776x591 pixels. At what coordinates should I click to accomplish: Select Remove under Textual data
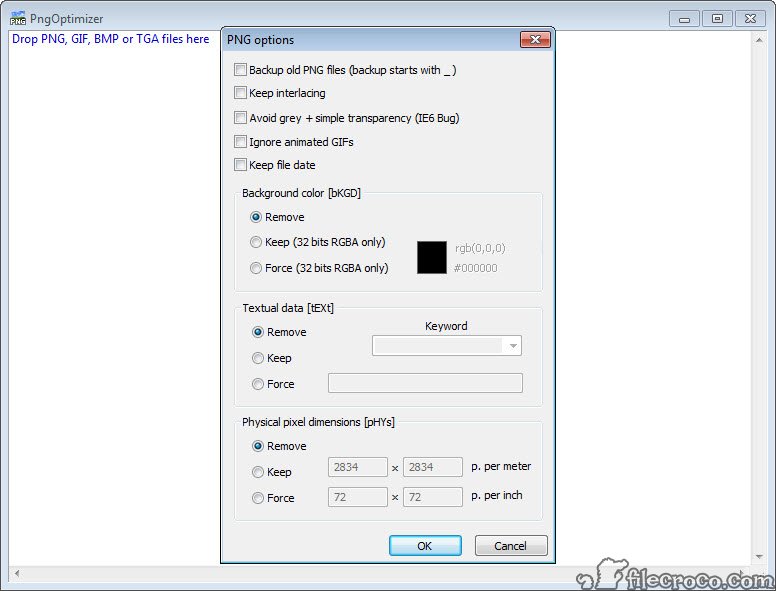(258, 332)
